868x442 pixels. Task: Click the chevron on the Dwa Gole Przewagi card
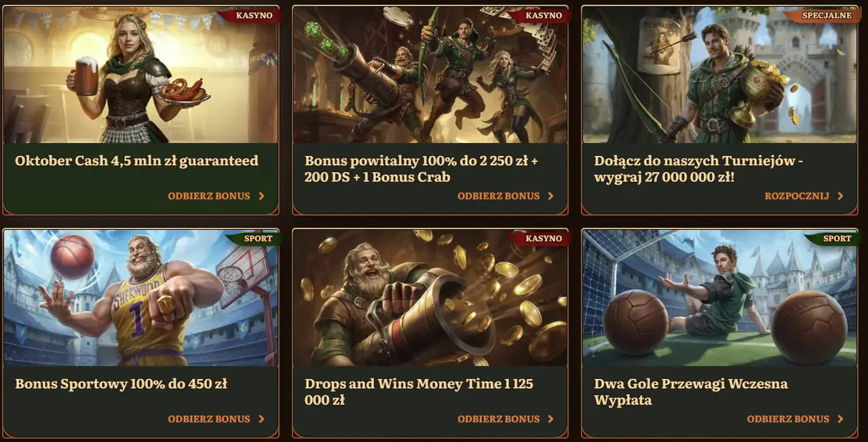841,419
